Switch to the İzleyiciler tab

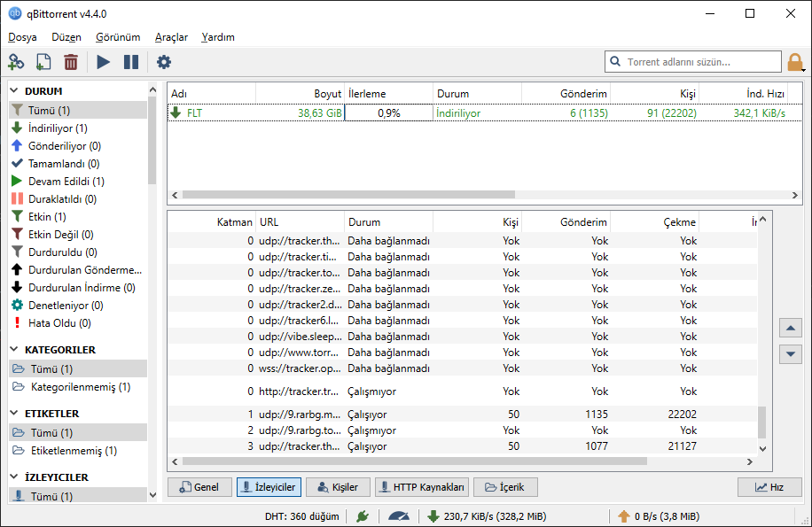click(269, 487)
